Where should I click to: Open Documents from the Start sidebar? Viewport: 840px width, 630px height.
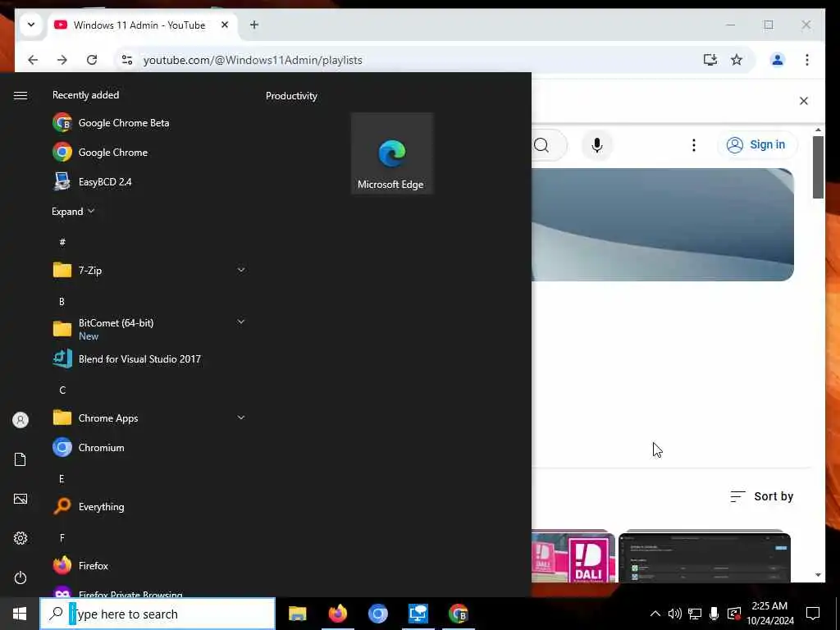(21, 459)
